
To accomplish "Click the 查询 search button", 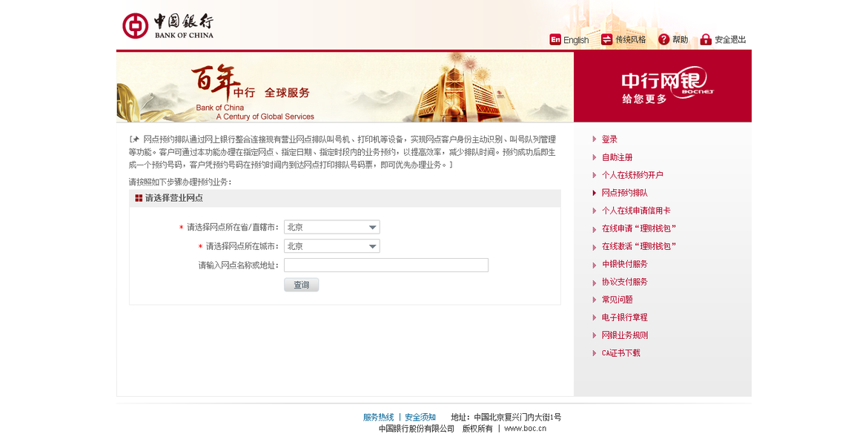I will [x=301, y=285].
